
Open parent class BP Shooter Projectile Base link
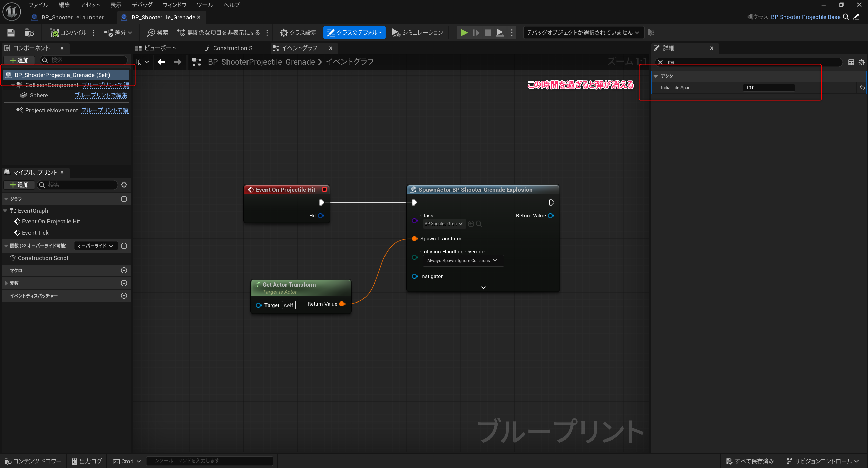pyautogui.click(x=805, y=17)
